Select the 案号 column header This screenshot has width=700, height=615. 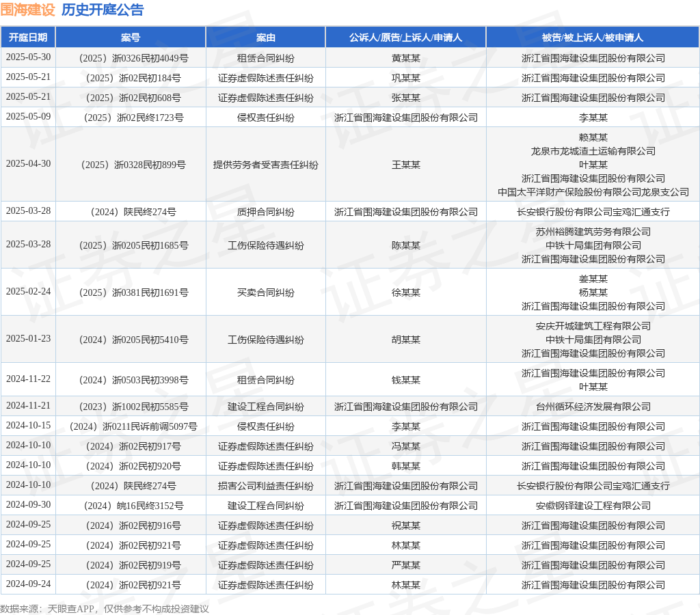coord(131,38)
